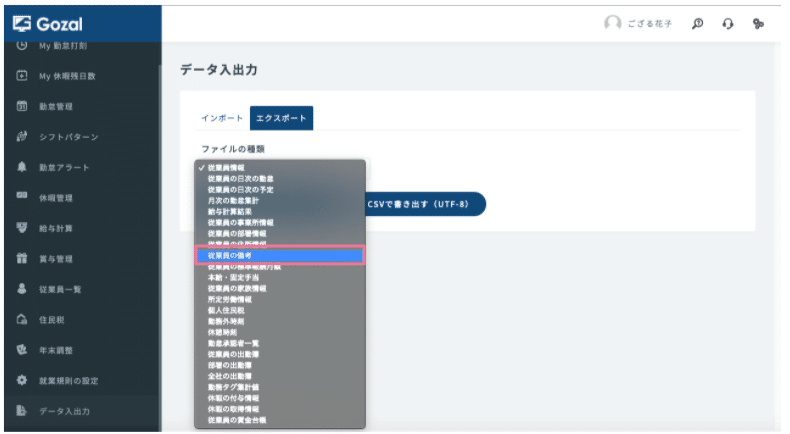Choose 所定労働情報 from list
The image size is (790, 434).
point(280,299)
